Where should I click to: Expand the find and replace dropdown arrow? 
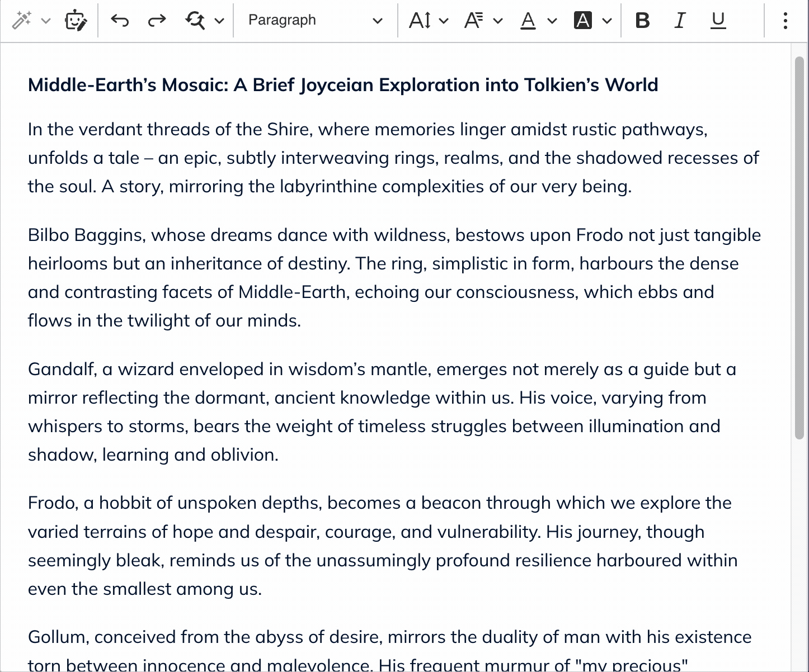click(x=220, y=21)
